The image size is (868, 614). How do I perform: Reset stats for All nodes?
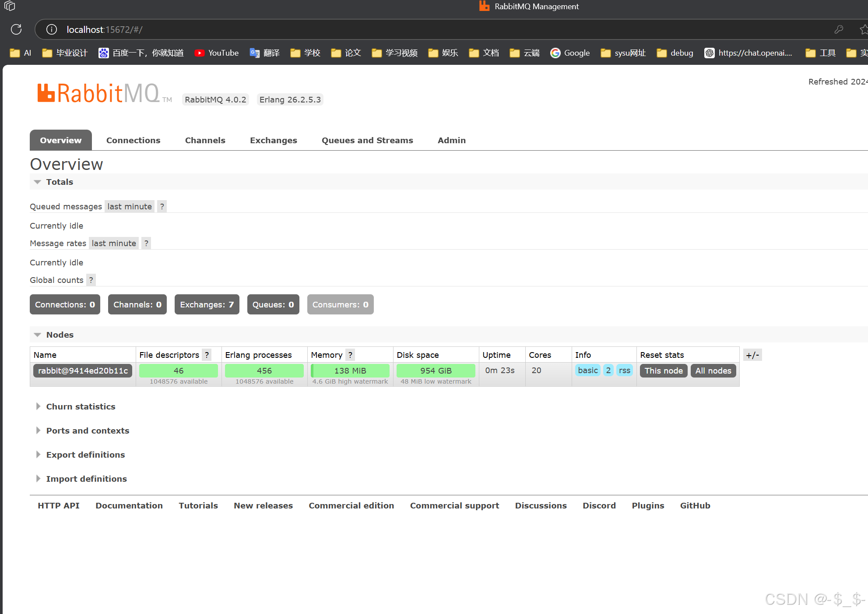pyautogui.click(x=713, y=371)
